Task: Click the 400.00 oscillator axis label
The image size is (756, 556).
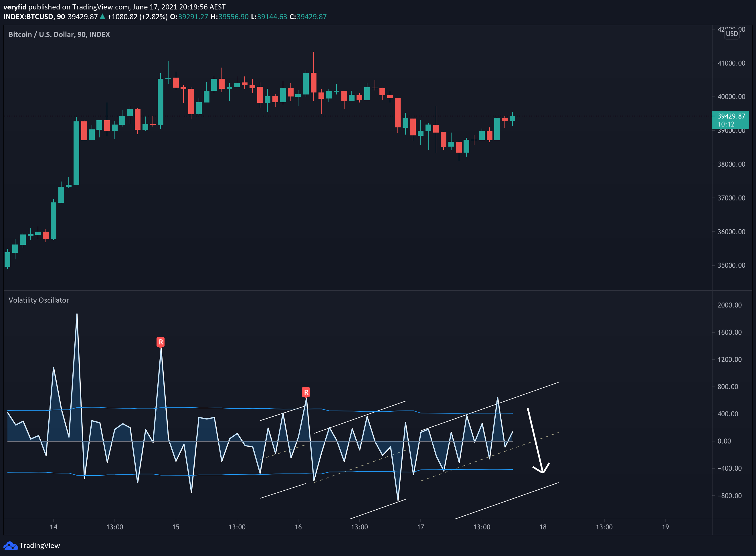Action: (x=728, y=414)
